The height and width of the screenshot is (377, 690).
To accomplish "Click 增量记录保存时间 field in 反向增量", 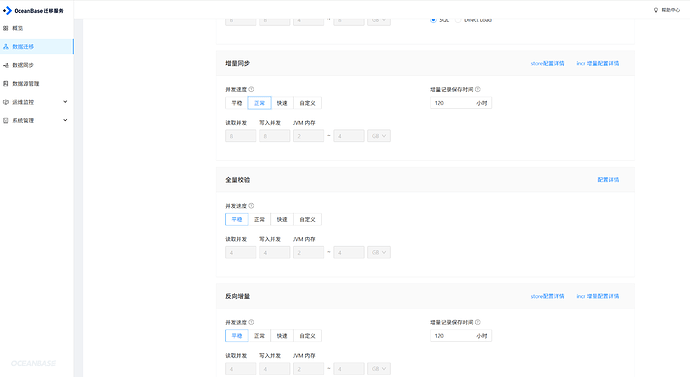I will pos(461,336).
